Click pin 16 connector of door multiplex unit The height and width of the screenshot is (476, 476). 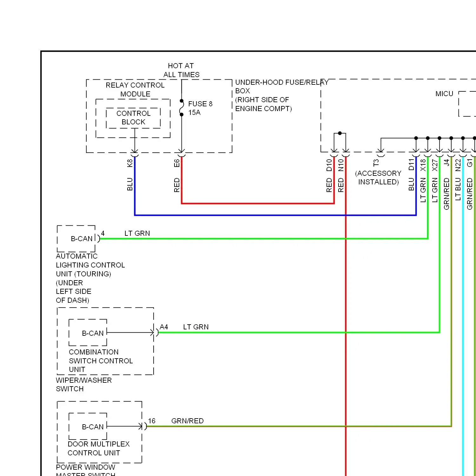point(145,426)
